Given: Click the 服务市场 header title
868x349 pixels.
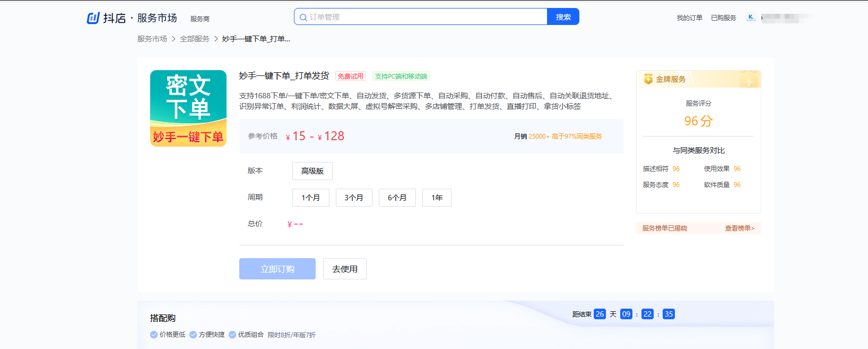Looking at the screenshot, I should click(x=157, y=18).
